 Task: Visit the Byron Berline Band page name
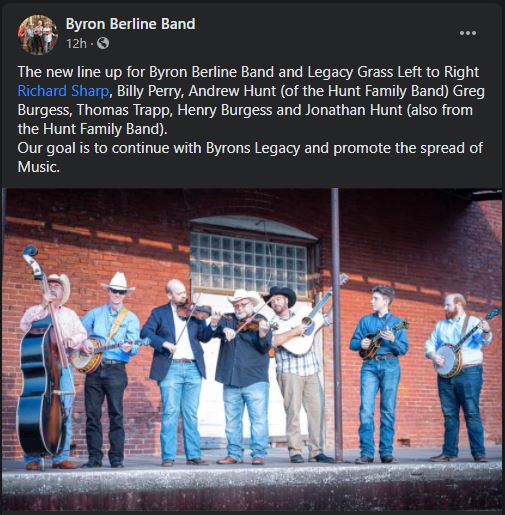[x=130, y=24]
